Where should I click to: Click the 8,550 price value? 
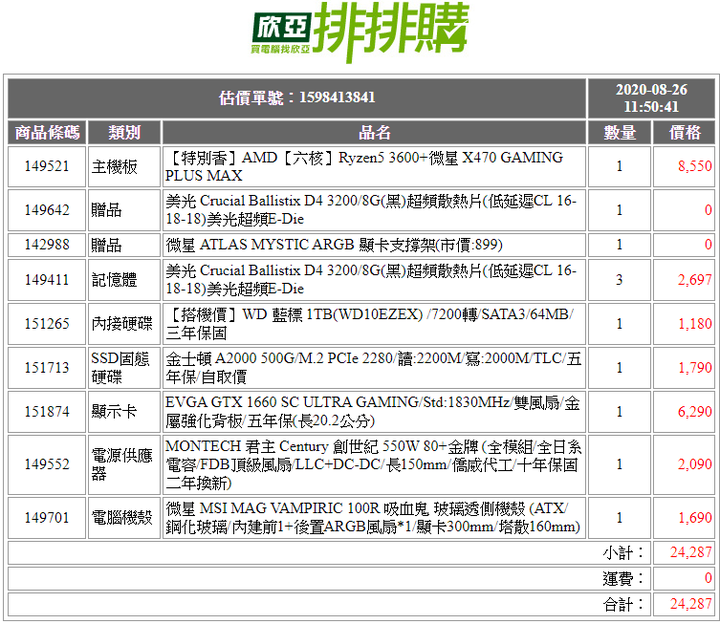tap(694, 166)
